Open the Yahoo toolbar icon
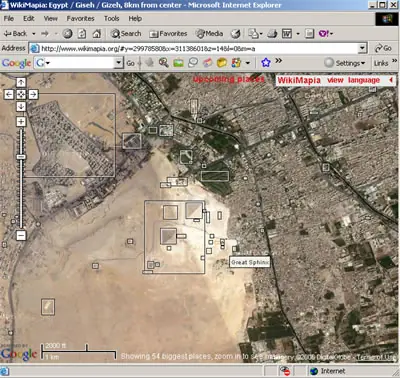This screenshot has height=378, width=400. 324,33
